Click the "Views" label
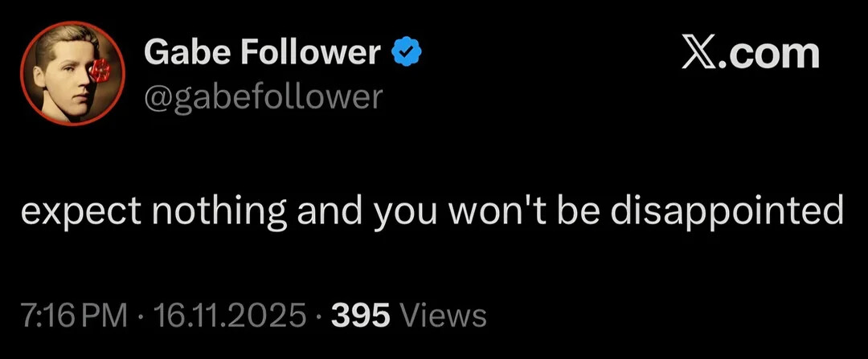This screenshot has width=868, height=359. [x=443, y=315]
